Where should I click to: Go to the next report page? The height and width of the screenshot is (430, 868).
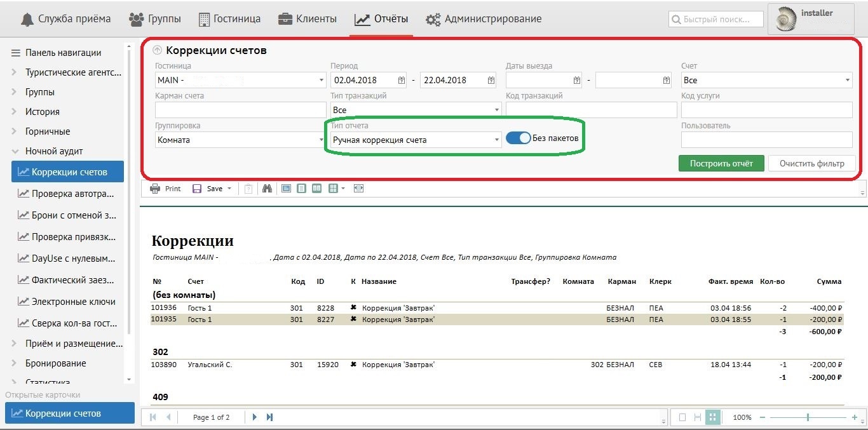click(255, 417)
